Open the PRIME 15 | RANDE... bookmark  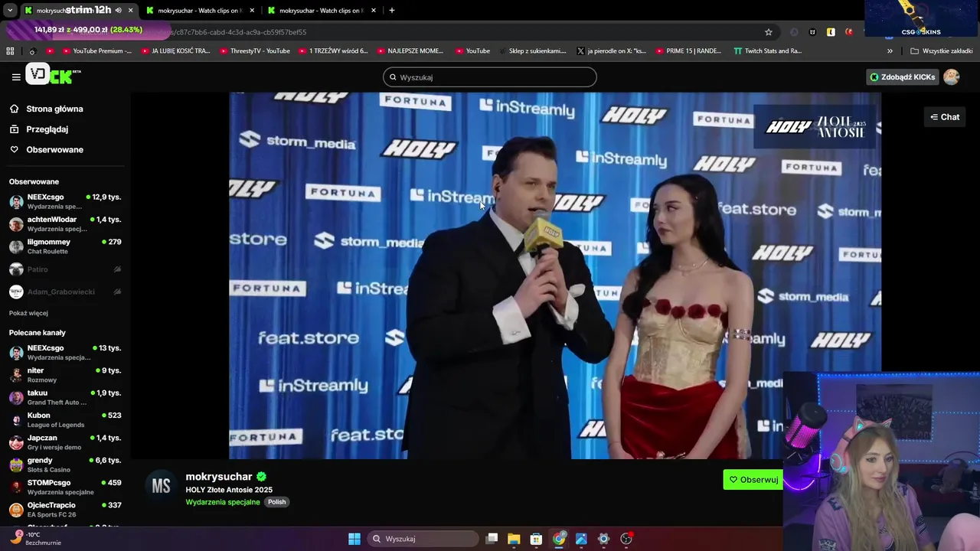point(688,51)
